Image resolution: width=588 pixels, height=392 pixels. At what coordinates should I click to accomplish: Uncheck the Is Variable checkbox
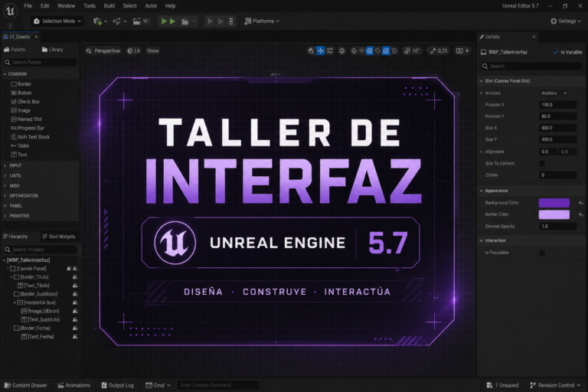[x=556, y=52]
